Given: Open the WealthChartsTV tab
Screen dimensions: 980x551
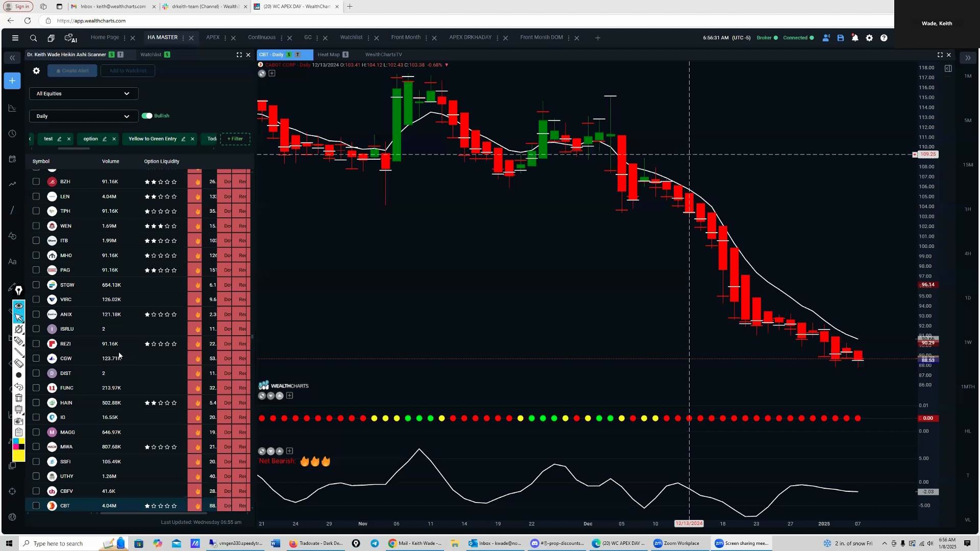Looking at the screenshot, I should 383,55.
